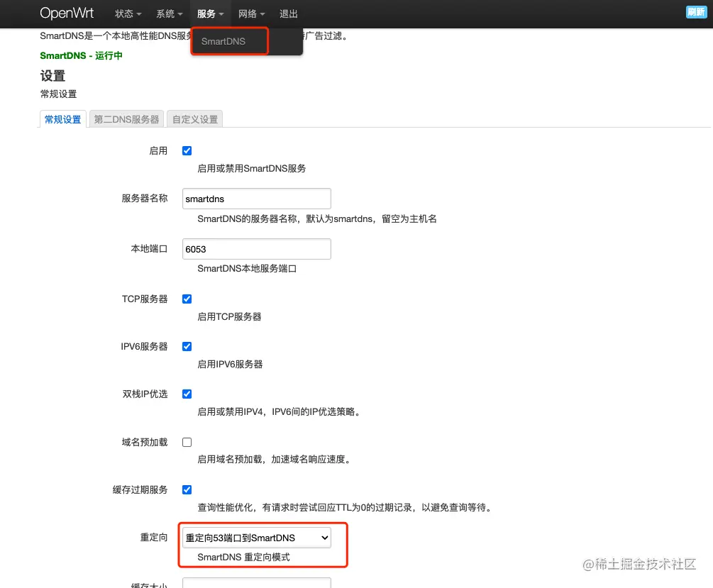Image resolution: width=713 pixels, height=588 pixels.
Task: Click the red 刷新 refresh button
Action: [696, 12]
